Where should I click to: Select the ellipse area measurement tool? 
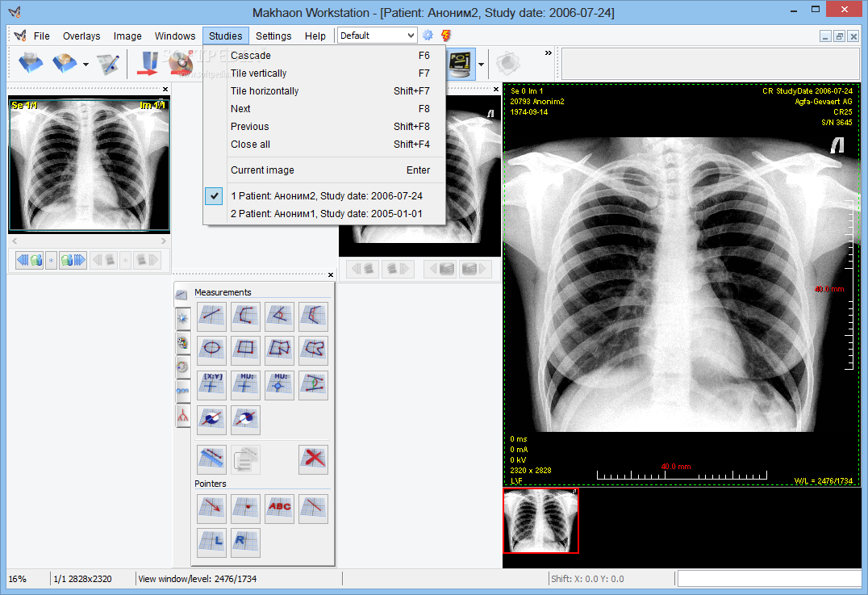coord(211,350)
